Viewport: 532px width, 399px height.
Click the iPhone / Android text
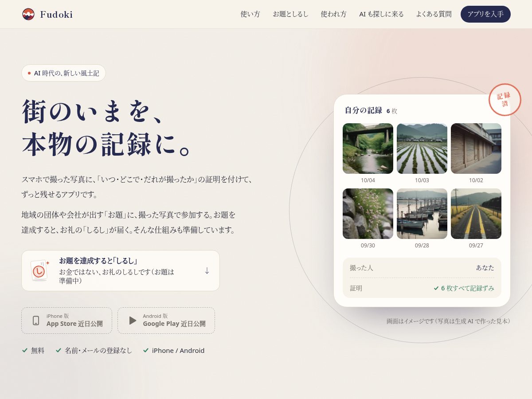pos(178,350)
